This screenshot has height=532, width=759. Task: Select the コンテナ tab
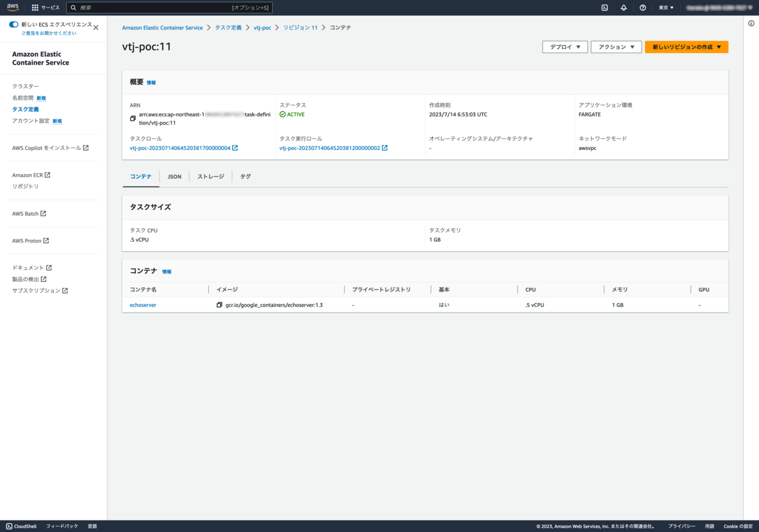[x=141, y=176]
